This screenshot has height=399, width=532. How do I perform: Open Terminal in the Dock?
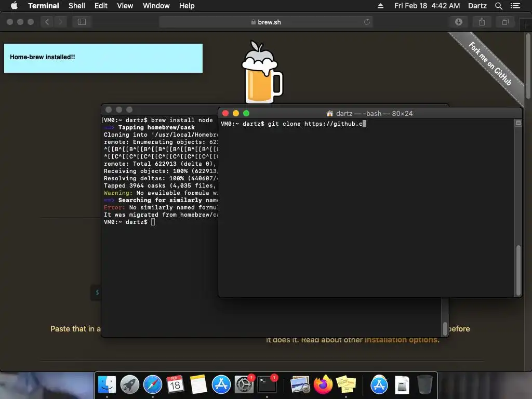pyautogui.click(x=267, y=384)
